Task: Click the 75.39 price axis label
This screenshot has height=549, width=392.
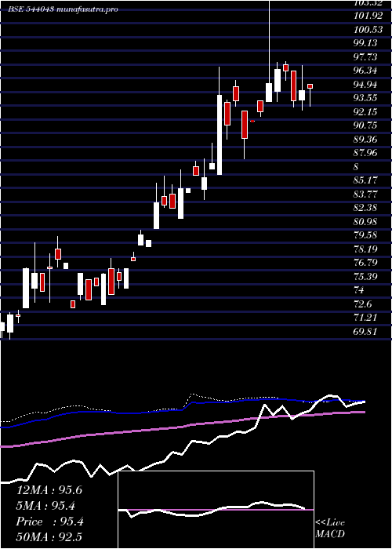Action: (x=365, y=277)
